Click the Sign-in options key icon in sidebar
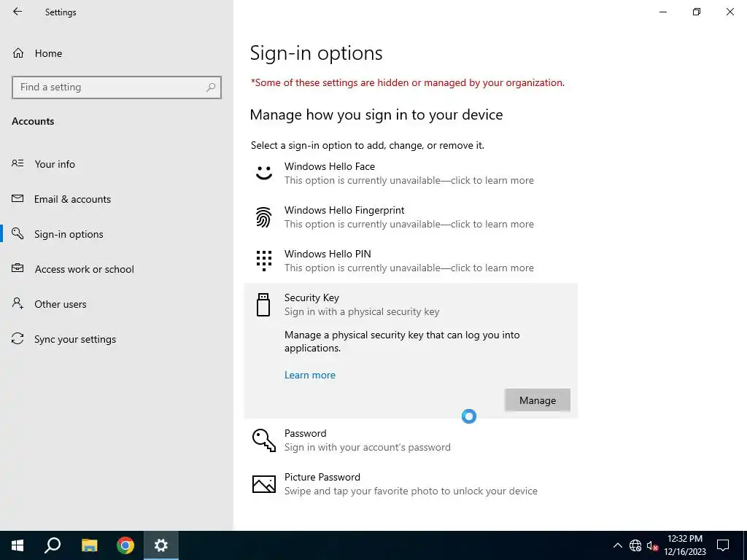Screen dimensions: 747x560 click(x=18, y=233)
